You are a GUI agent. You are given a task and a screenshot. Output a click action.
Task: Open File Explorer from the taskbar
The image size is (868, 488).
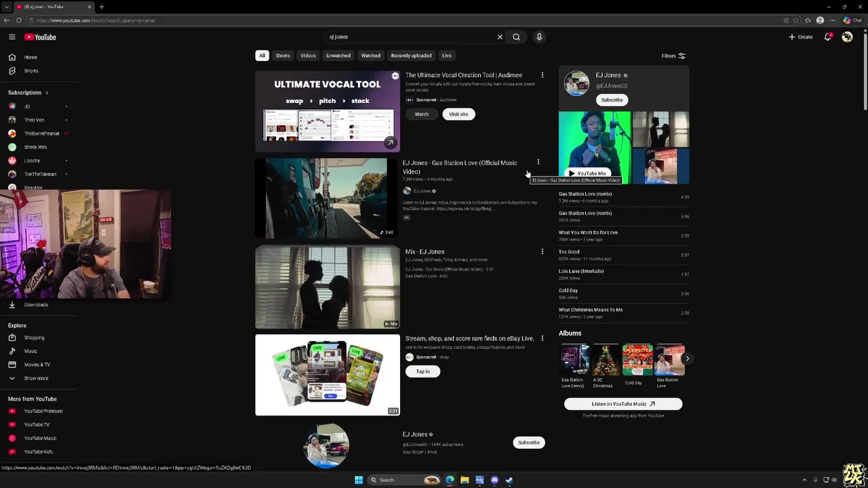coord(465,480)
